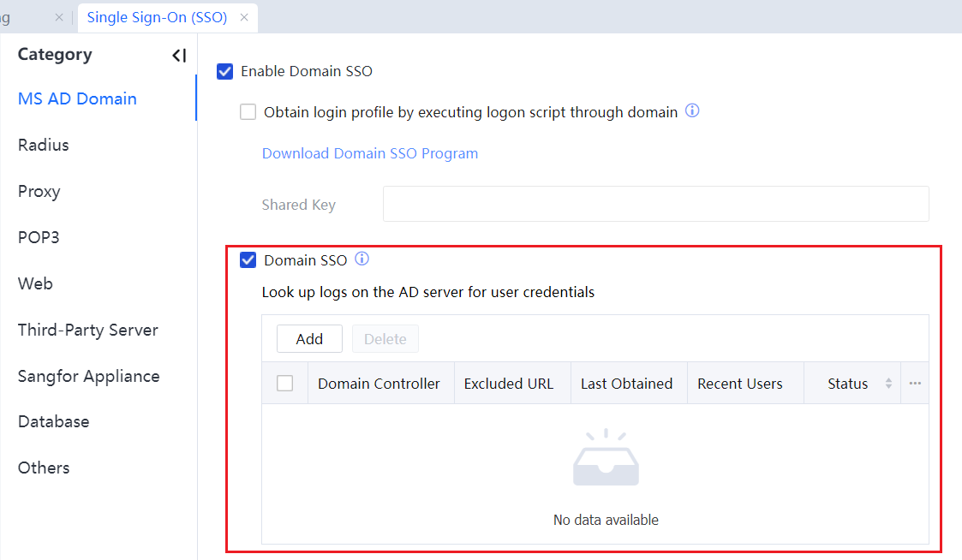Image resolution: width=962 pixels, height=560 pixels.
Task: Click info icon next to Domain SSO
Action: coord(361,259)
